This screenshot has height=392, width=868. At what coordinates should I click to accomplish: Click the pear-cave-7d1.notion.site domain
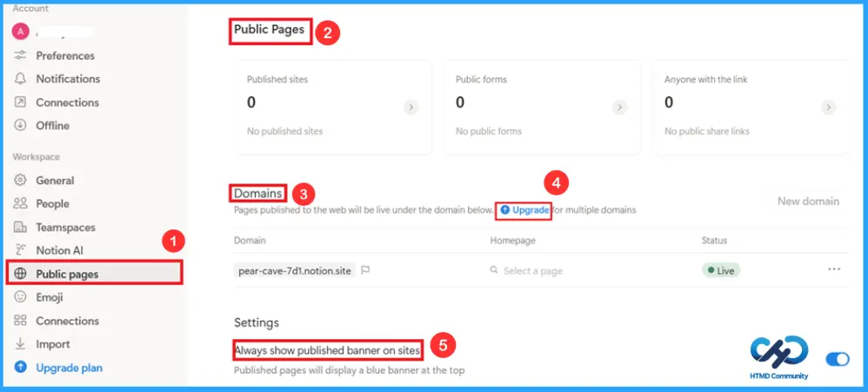295,270
